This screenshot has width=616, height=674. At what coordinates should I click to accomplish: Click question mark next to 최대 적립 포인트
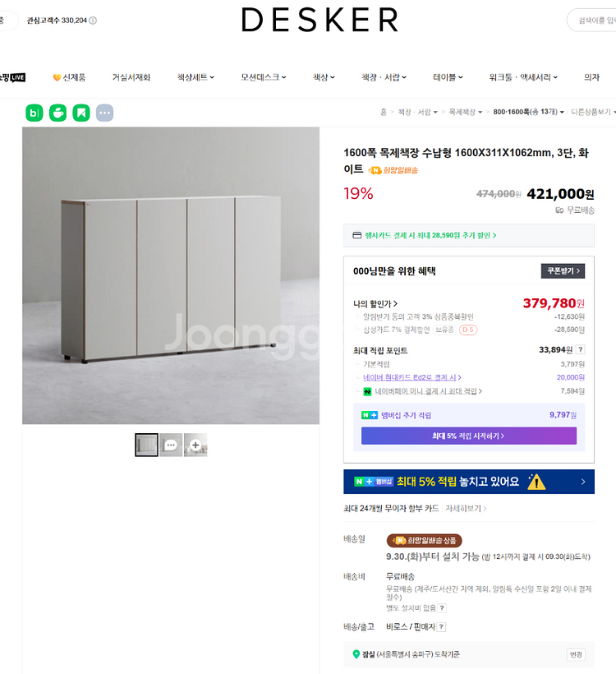[x=581, y=349]
